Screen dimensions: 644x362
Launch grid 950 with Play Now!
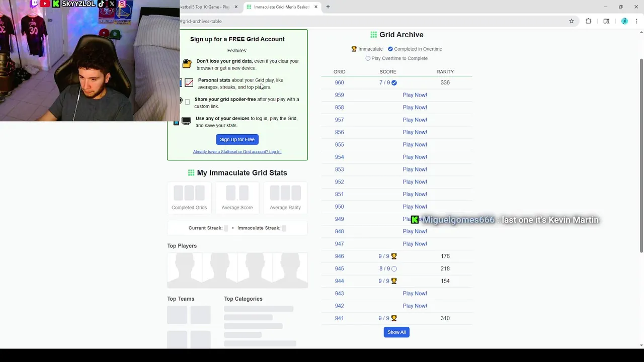point(415,207)
